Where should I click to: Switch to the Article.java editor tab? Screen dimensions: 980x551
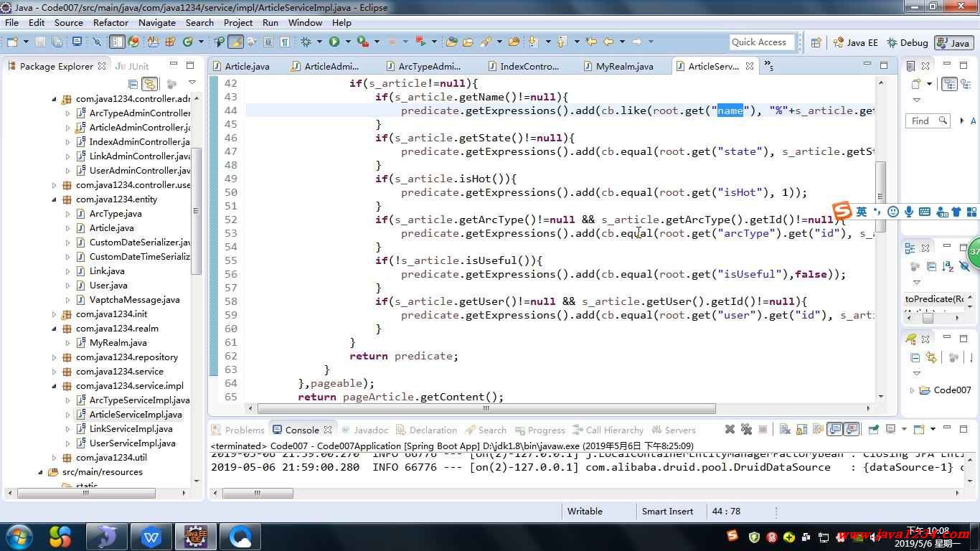pyautogui.click(x=241, y=66)
